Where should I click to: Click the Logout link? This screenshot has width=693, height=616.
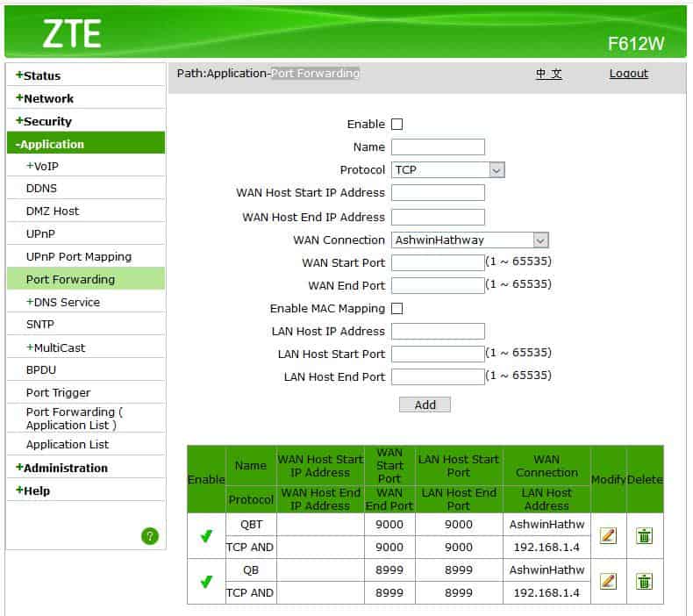[628, 74]
